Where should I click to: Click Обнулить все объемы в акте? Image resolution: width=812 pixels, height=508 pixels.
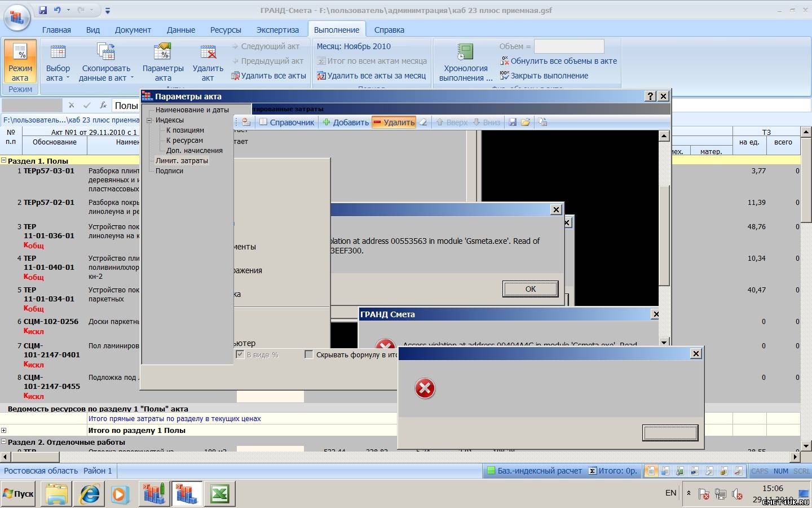(558, 61)
